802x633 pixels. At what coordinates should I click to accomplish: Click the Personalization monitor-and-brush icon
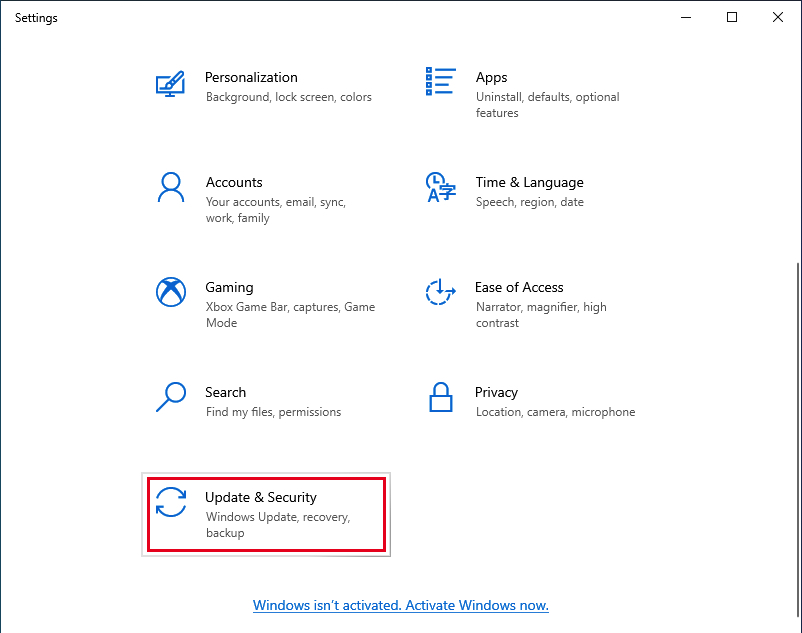coord(170,84)
